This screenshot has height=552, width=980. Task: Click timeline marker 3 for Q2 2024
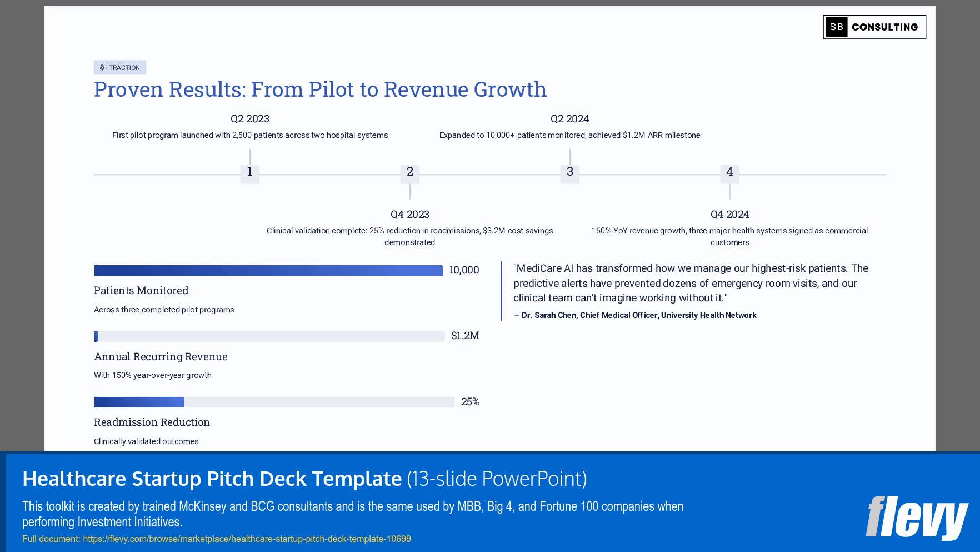tap(569, 173)
